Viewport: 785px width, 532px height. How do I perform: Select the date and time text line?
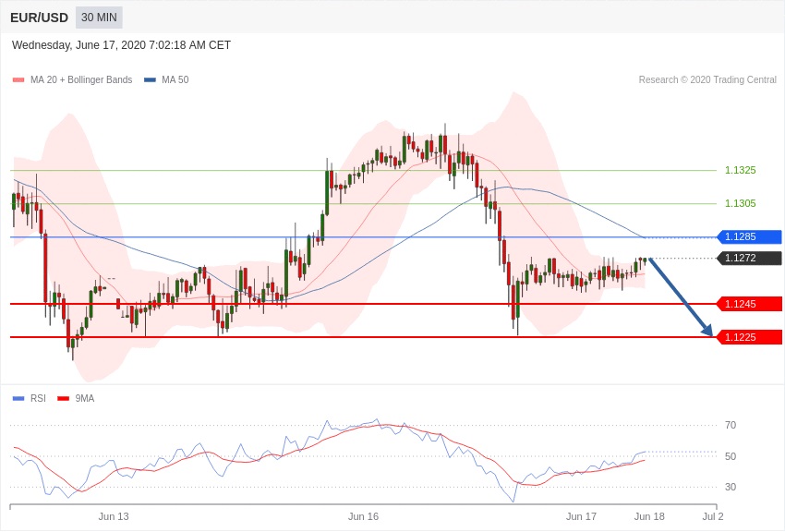tap(121, 45)
